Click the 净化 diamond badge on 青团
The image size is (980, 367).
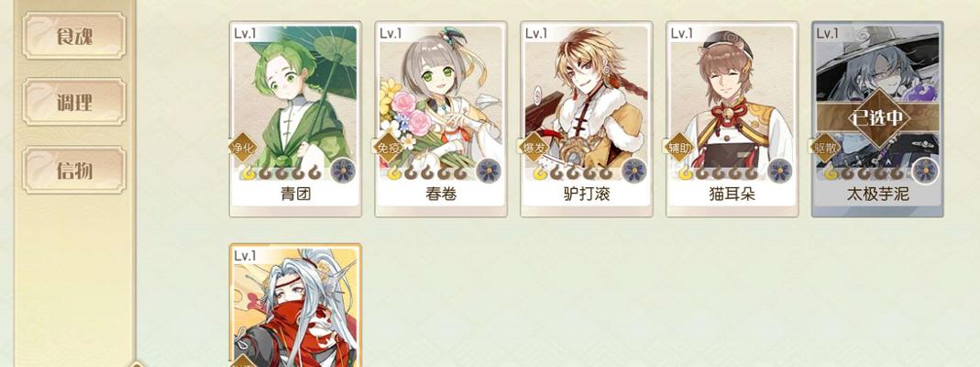[x=243, y=148]
